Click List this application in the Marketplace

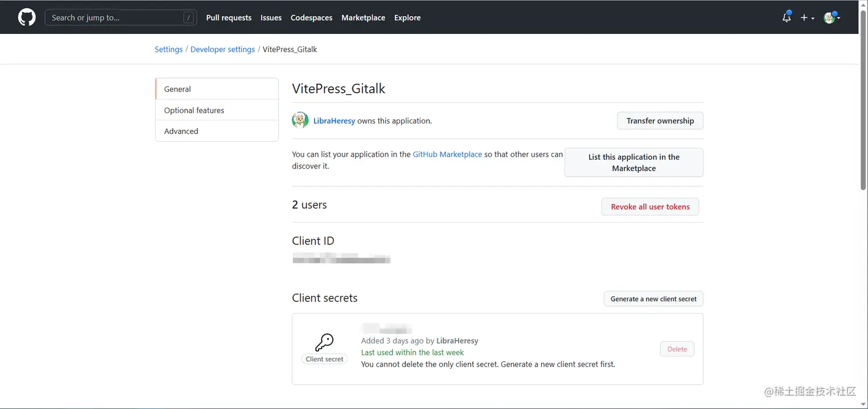tap(634, 163)
